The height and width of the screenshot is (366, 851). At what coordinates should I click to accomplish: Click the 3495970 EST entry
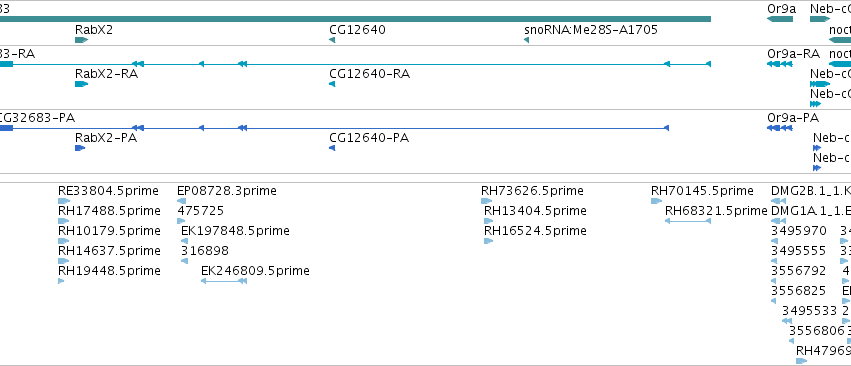[799, 231]
